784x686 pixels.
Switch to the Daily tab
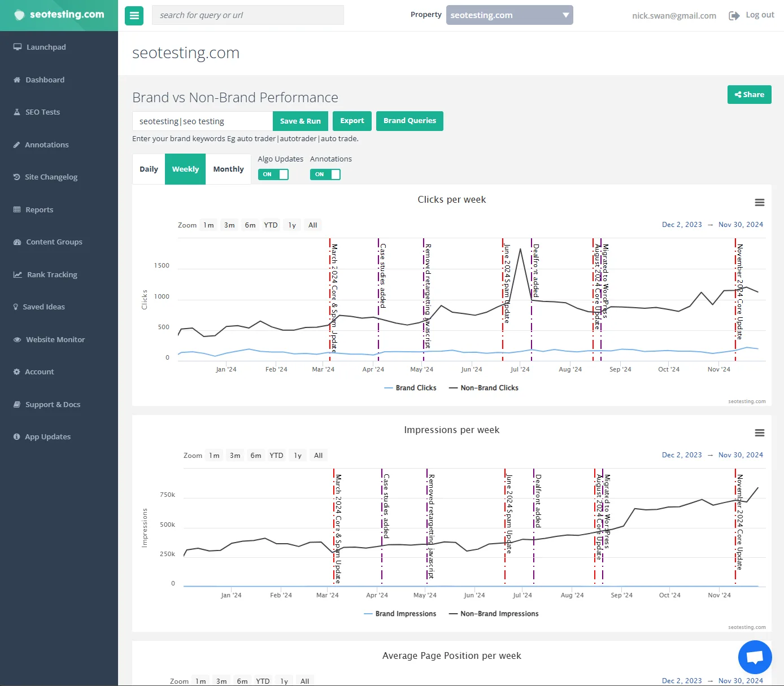click(x=149, y=169)
